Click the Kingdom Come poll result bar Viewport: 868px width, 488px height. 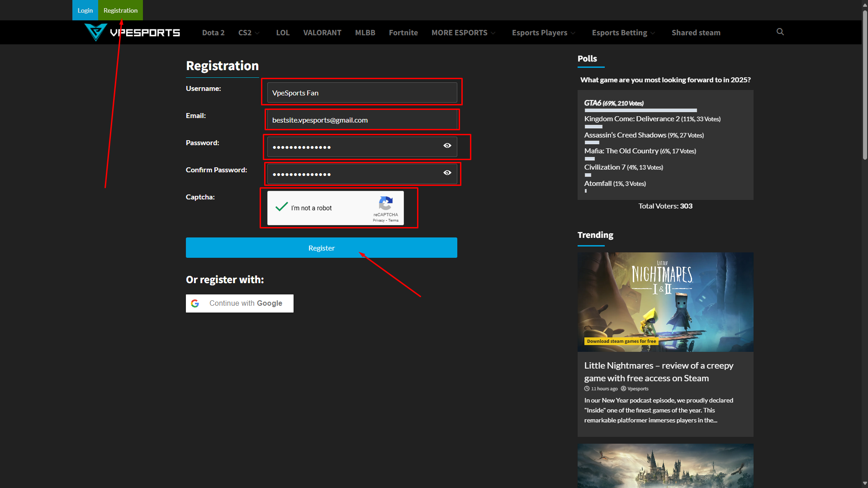click(x=593, y=127)
